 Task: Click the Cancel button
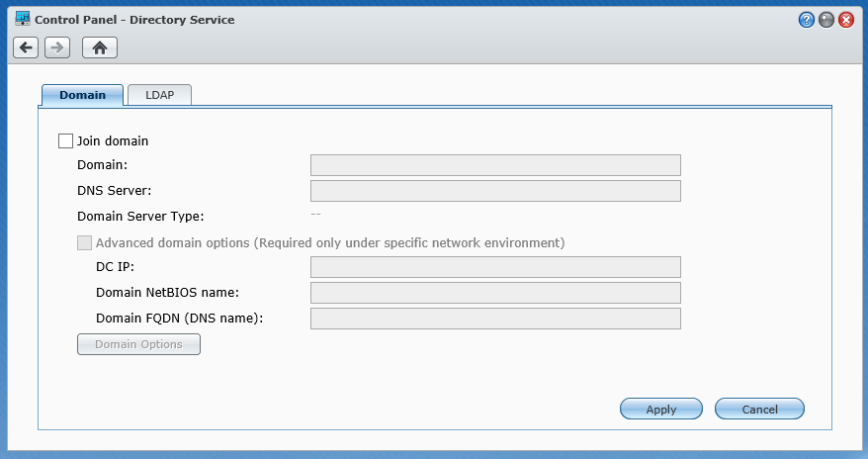[x=759, y=410]
